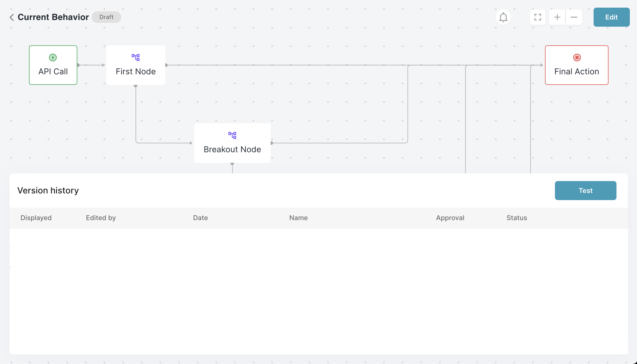Click the Draft status badge
637x364 pixels.
click(106, 17)
